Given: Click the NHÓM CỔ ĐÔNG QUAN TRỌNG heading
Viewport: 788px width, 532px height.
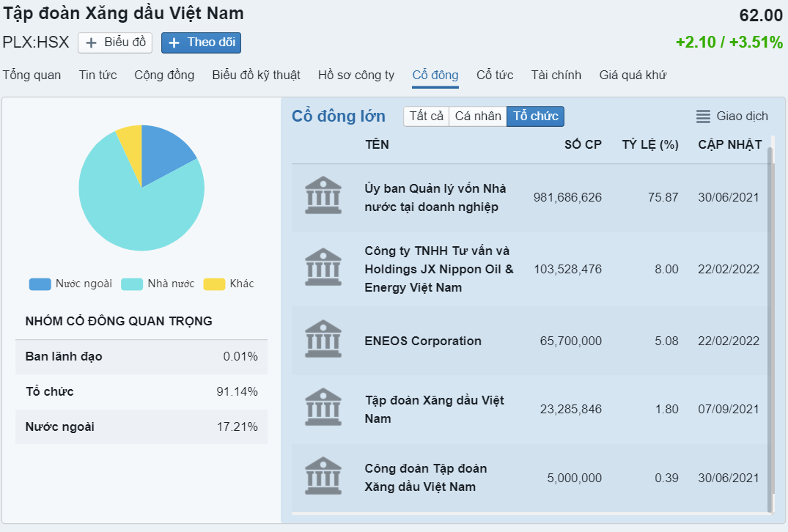Looking at the screenshot, I should coord(119,322).
